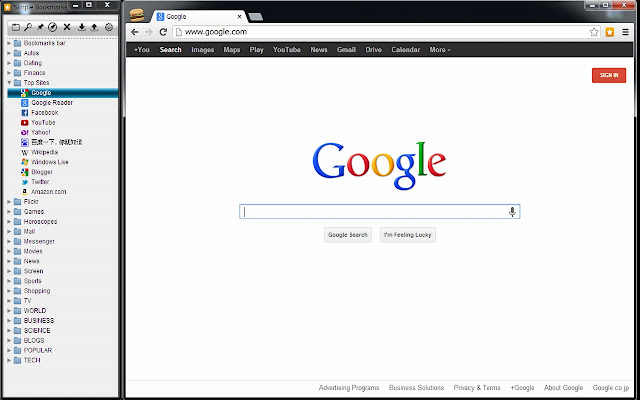Open bookmark search with the magnifier icon
The height and width of the screenshot is (400, 640).
[x=28, y=27]
